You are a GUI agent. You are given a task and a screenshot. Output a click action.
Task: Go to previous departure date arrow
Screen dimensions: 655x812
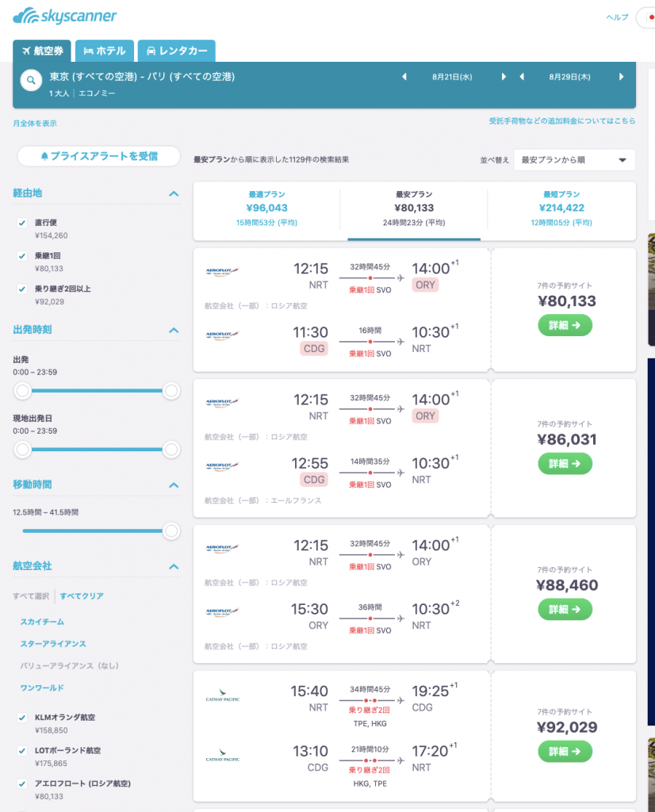pos(404,77)
